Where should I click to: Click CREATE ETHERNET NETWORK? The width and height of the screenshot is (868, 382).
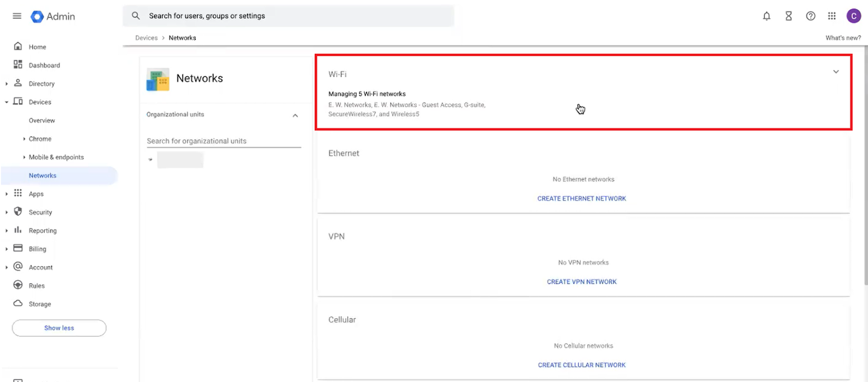(x=582, y=199)
